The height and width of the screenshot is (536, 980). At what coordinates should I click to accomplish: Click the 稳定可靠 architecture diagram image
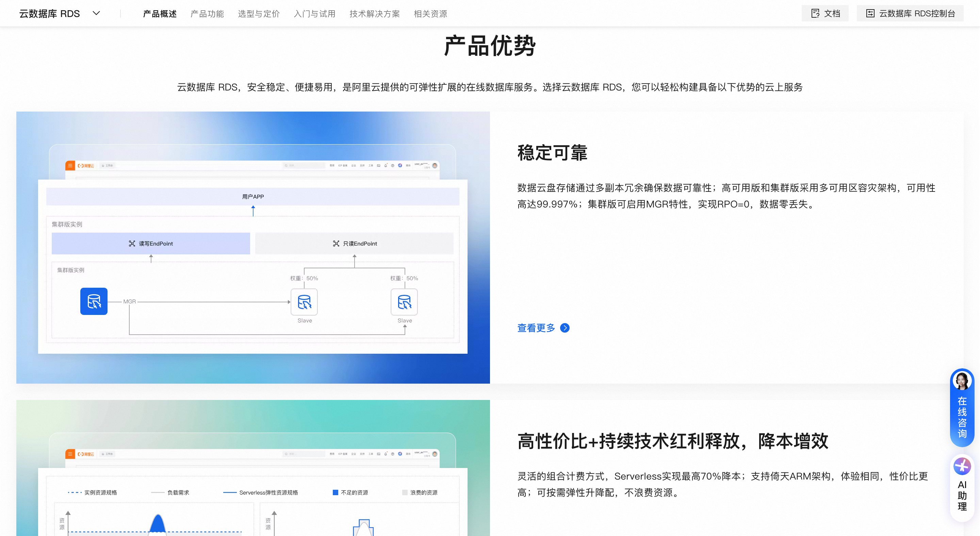(253, 248)
